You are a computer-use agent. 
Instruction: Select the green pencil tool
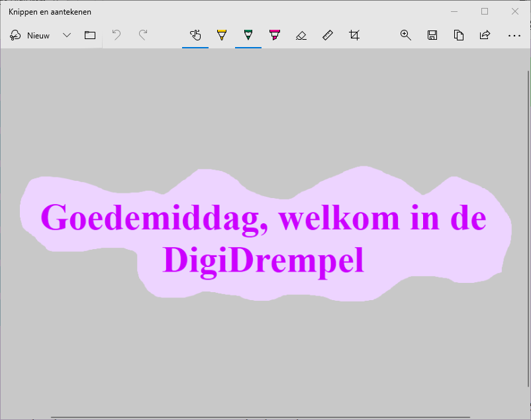(x=248, y=35)
